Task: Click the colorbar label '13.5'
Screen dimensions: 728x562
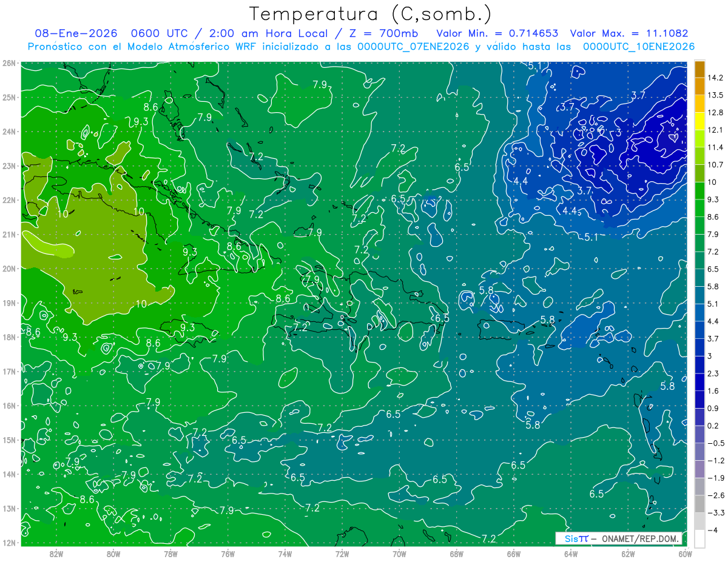Action: pos(715,95)
